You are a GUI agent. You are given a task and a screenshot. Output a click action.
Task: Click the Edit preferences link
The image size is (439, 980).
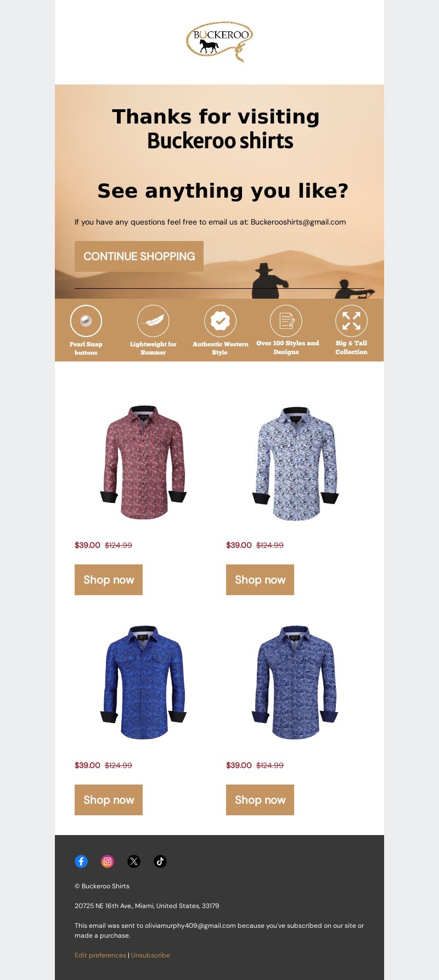(x=100, y=955)
